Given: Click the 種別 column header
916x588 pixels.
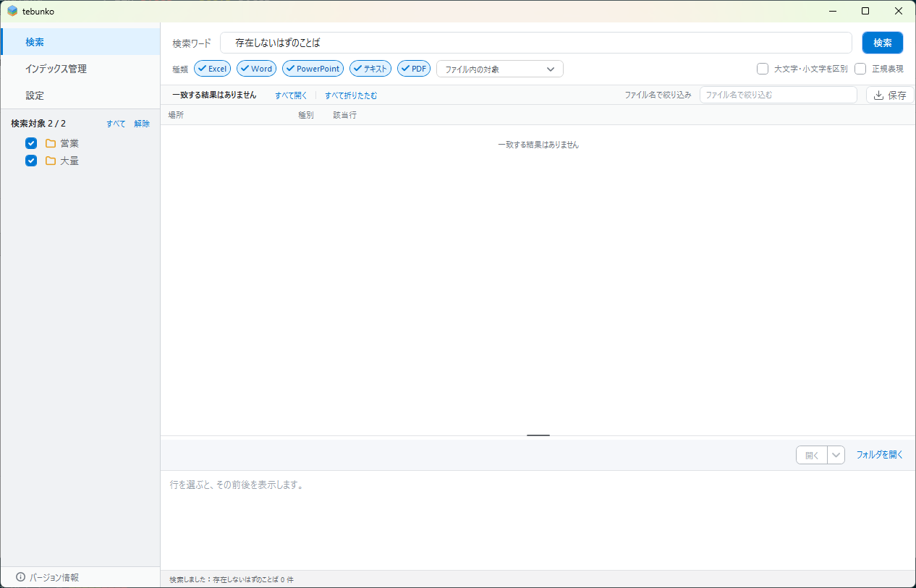Looking at the screenshot, I should (x=306, y=115).
